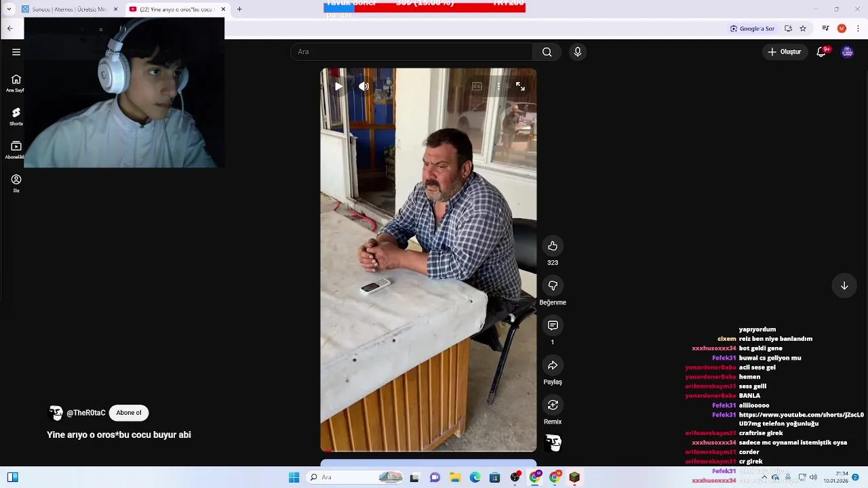This screenshot has width=868, height=488.
Task: Subscribe via Abone ol button
Action: point(129,413)
